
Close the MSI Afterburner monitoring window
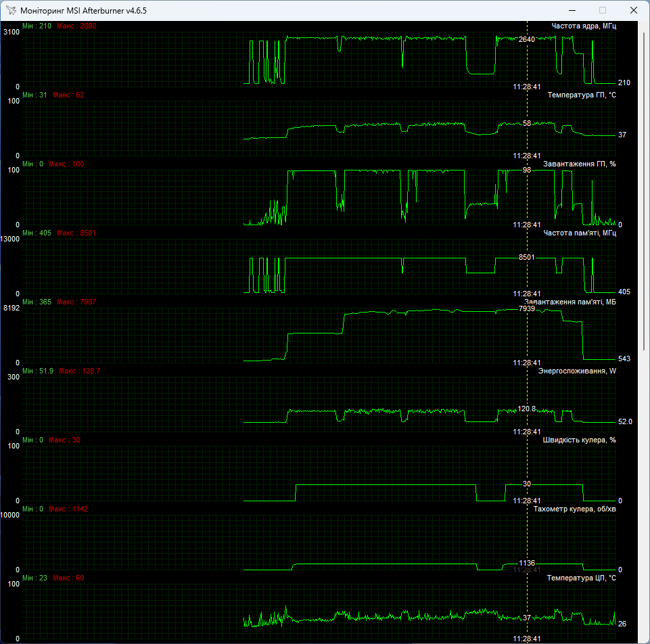(x=633, y=10)
